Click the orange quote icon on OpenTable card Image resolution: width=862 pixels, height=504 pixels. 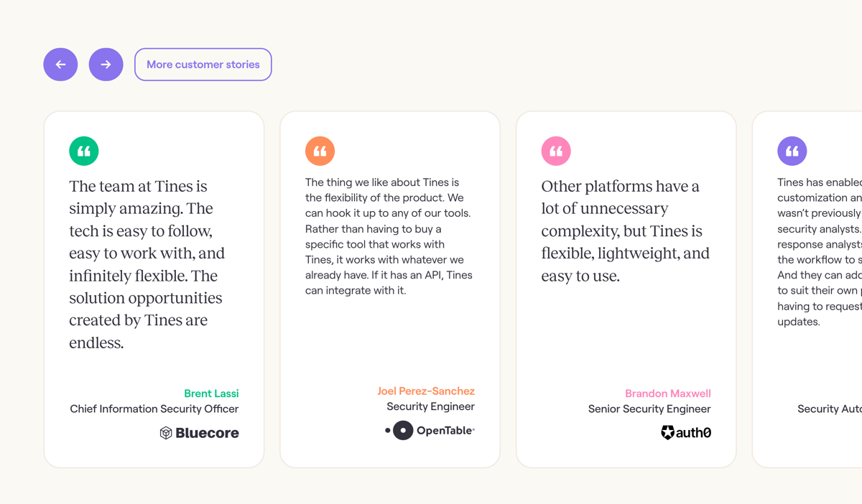pyautogui.click(x=320, y=151)
